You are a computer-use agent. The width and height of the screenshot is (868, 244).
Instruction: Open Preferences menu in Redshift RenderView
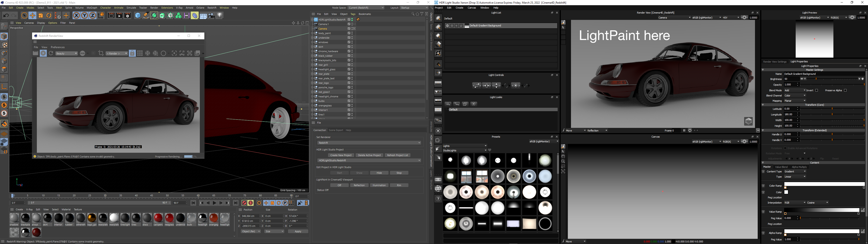pos(58,47)
